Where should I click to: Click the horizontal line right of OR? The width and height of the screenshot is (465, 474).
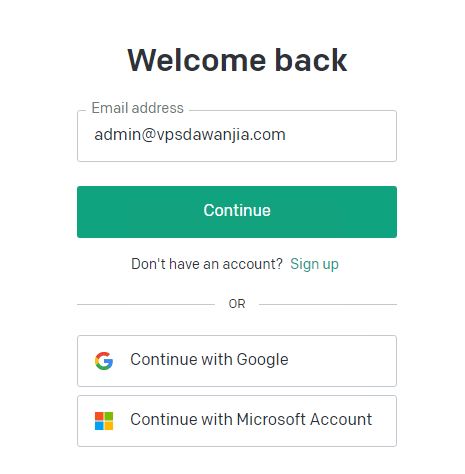(328, 304)
